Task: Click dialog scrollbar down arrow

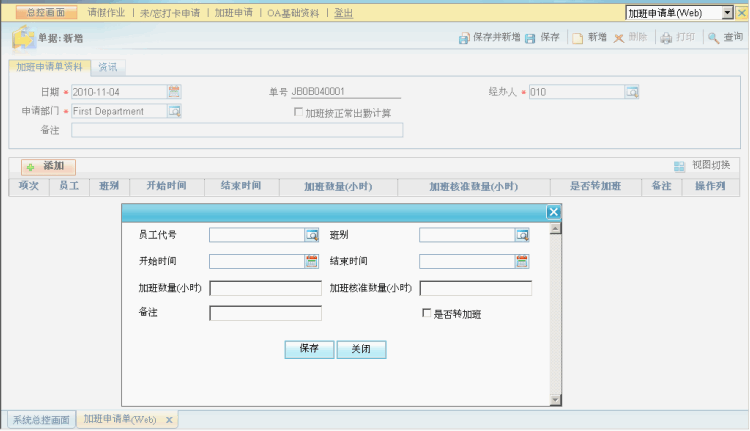Action: tap(555, 400)
